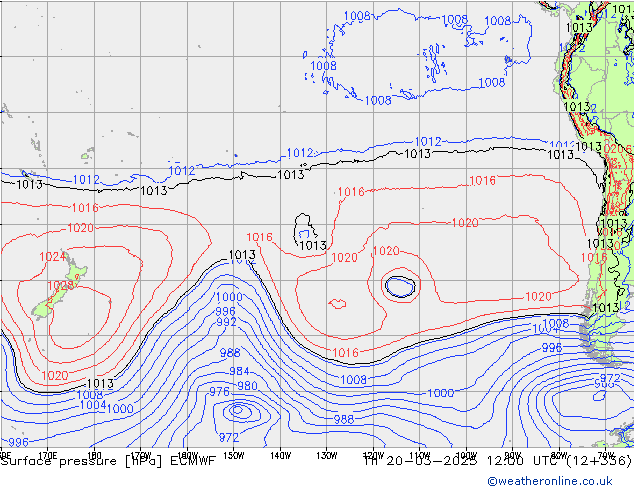
Task: Click the concentric low-pressure centre near 150W
Action: [238, 410]
